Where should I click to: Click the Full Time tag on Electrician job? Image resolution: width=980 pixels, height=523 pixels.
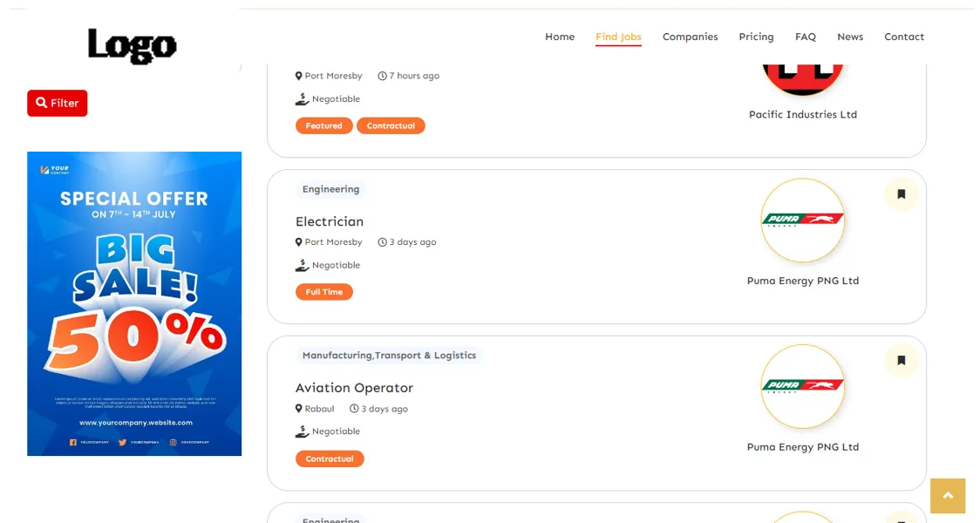(x=323, y=291)
